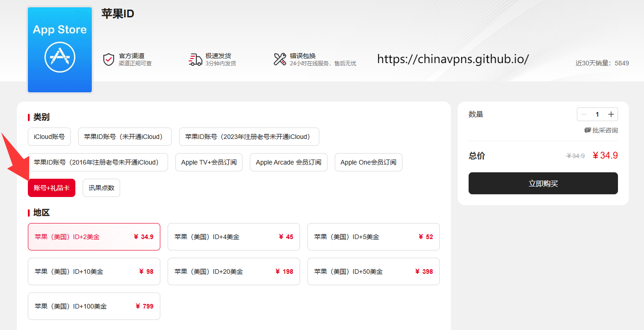This screenshot has height=330, width=644.
Task: Select iCloud账号 category
Action: pos(49,137)
